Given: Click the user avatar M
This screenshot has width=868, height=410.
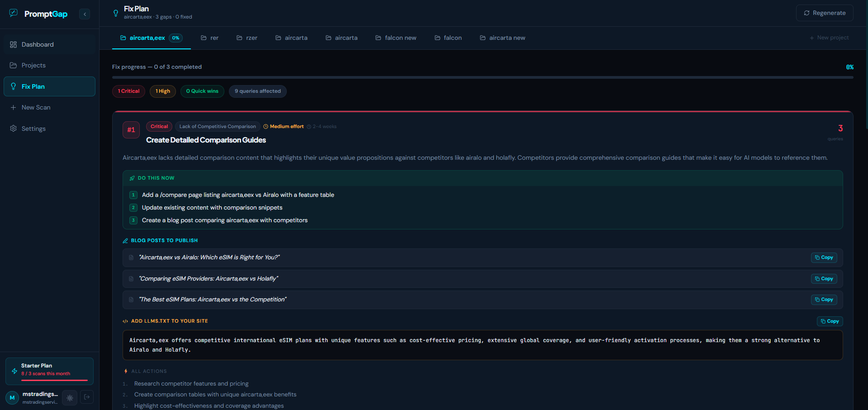Looking at the screenshot, I should tap(12, 398).
